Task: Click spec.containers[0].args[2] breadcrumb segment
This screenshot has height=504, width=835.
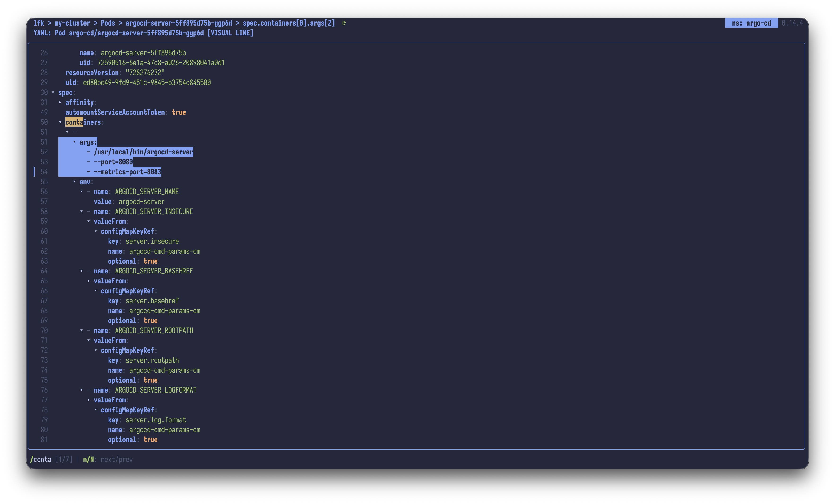Action: click(289, 23)
